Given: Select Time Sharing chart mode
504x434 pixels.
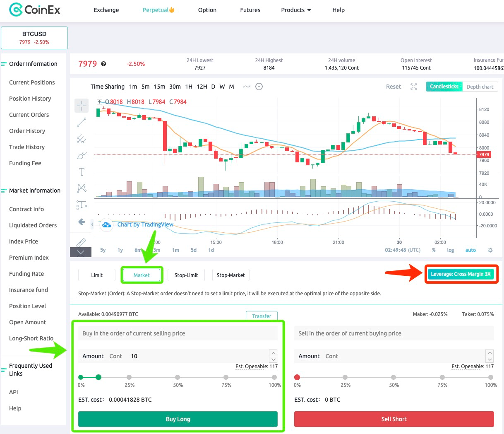Looking at the screenshot, I should 108,87.
